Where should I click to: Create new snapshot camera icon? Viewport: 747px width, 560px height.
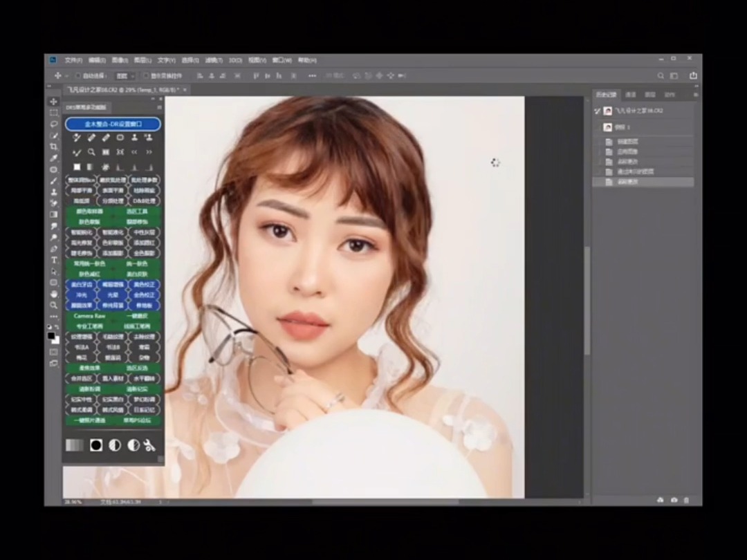(x=674, y=500)
